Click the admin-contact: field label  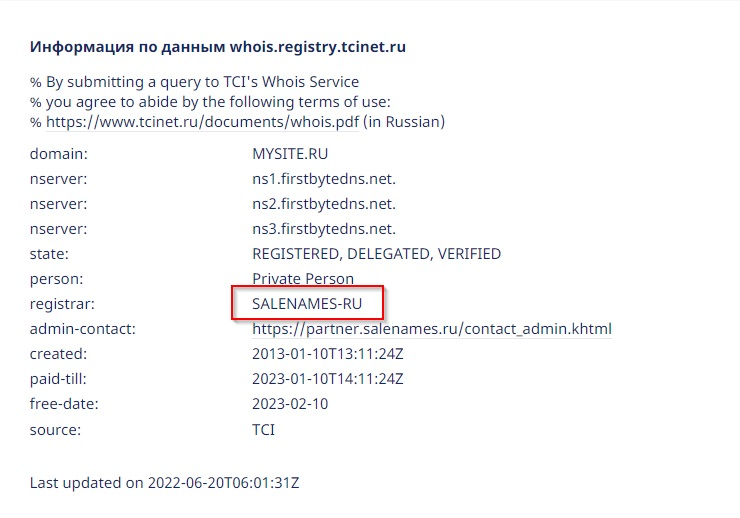(83, 329)
